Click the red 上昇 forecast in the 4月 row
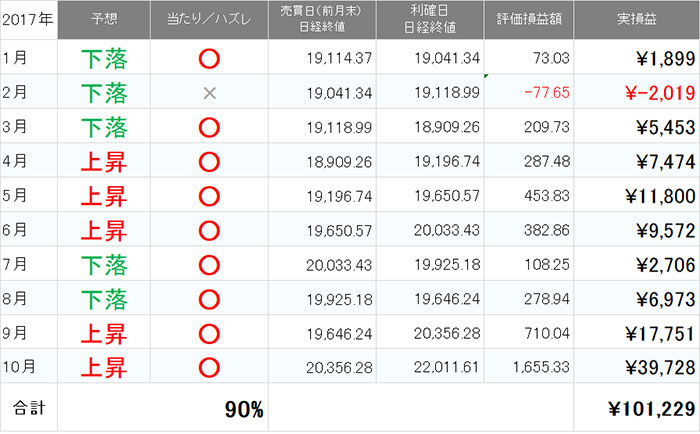 104,162
